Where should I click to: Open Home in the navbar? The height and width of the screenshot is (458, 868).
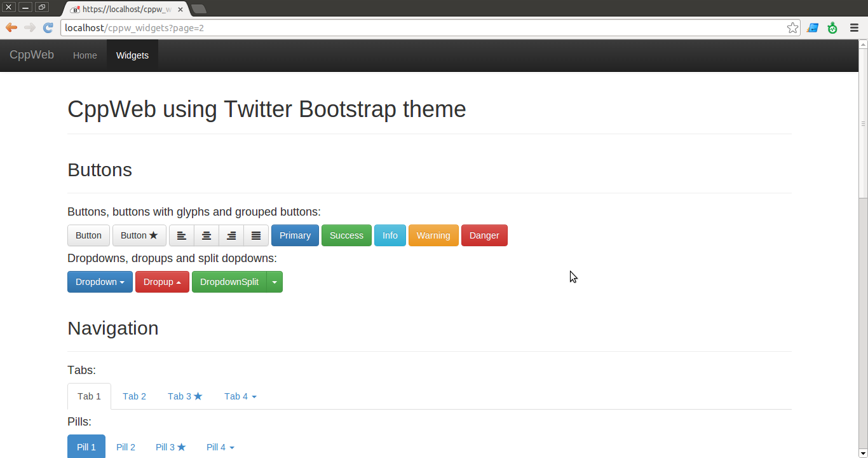point(85,55)
